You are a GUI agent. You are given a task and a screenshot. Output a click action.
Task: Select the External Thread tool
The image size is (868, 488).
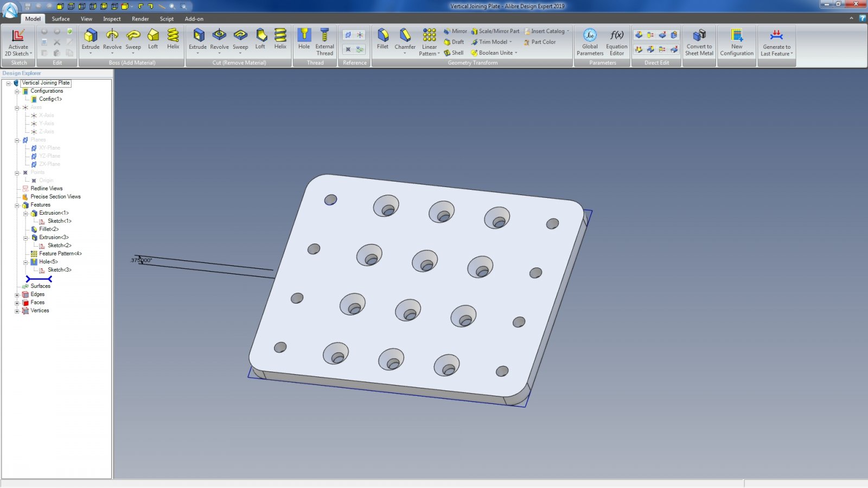[x=324, y=36]
